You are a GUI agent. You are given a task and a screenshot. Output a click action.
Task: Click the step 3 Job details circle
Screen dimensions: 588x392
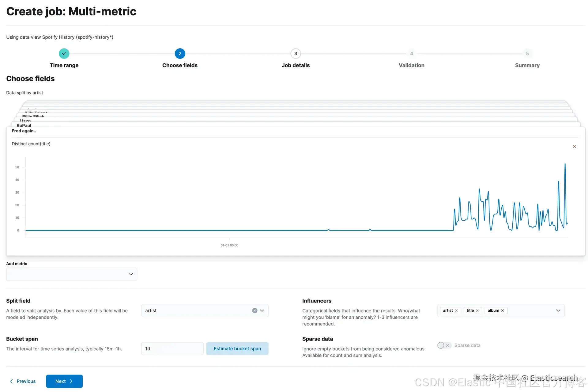click(x=296, y=54)
